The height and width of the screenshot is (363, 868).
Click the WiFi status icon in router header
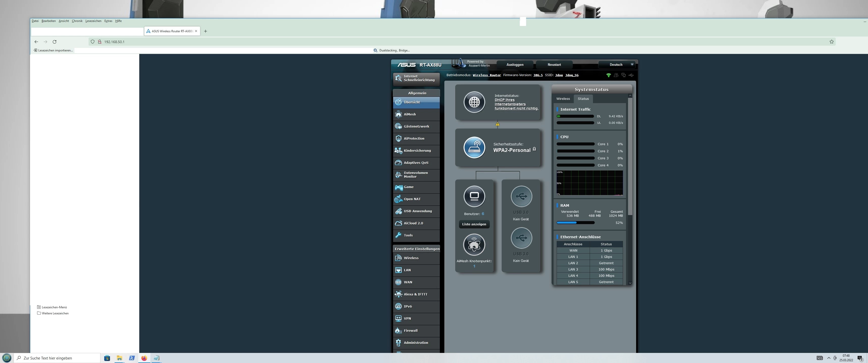click(x=608, y=75)
